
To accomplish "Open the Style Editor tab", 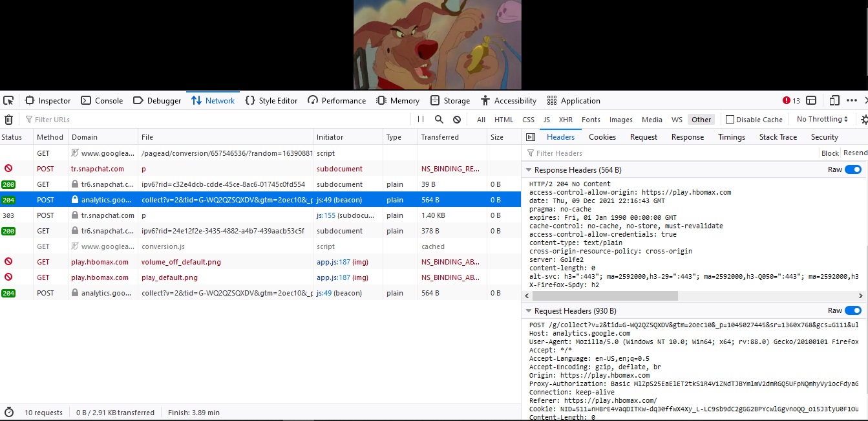I will tap(271, 101).
